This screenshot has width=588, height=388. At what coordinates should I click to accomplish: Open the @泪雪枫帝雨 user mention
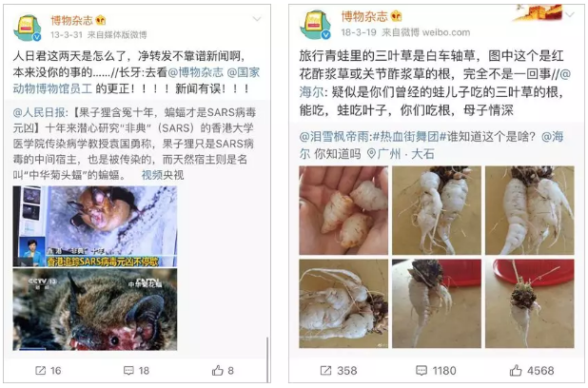tap(335, 137)
